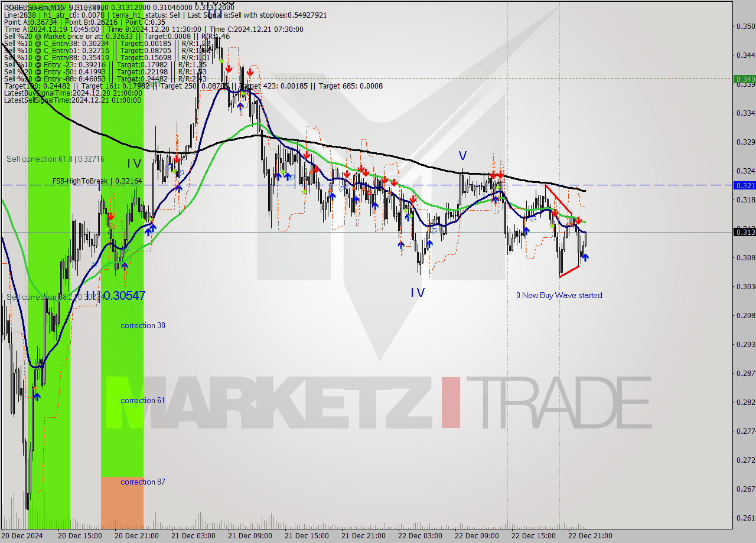
Task: Click the green 0.340 price tag on axis
Action: tap(745, 79)
